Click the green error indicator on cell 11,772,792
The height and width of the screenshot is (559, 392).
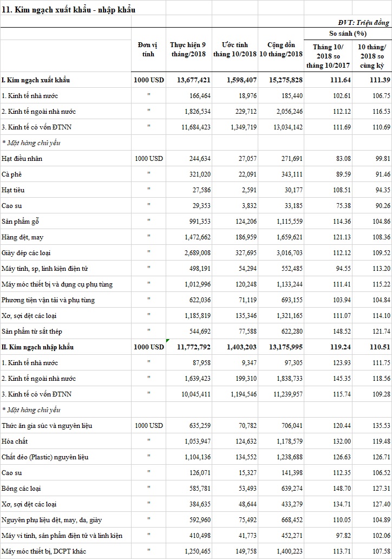pyautogui.click(x=168, y=341)
